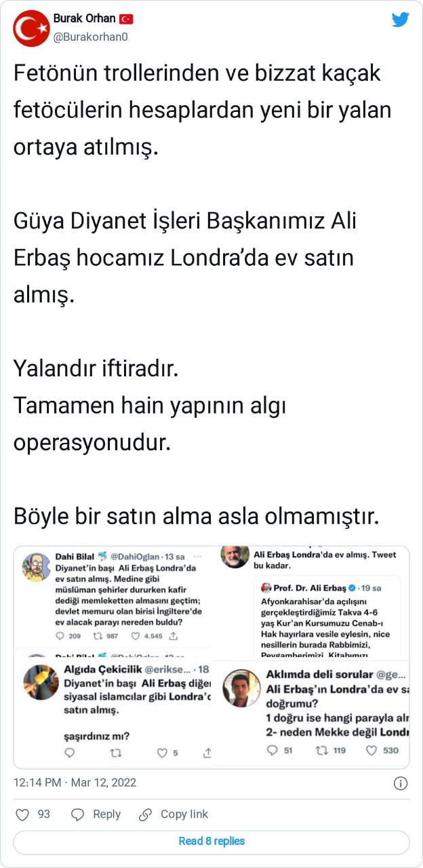This screenshot has height=868, width=423.
Task: Click the Copy link chain icon
Action: point(145,814)
